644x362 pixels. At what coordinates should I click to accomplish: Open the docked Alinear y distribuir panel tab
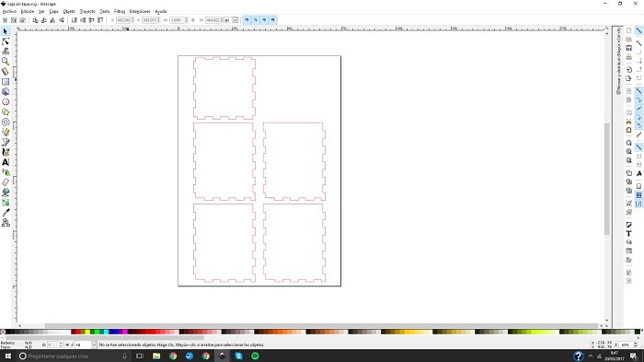tap(618, 61)
